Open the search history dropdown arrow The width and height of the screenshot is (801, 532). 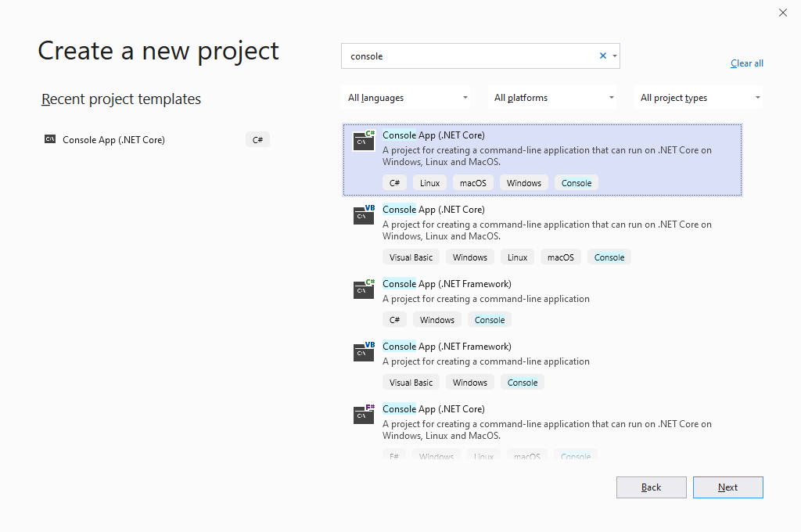coord(615,56)
